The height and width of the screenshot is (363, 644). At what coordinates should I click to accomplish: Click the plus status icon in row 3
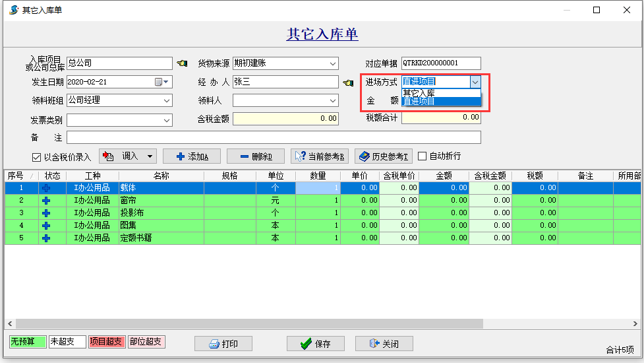click(x=46, y=213)
